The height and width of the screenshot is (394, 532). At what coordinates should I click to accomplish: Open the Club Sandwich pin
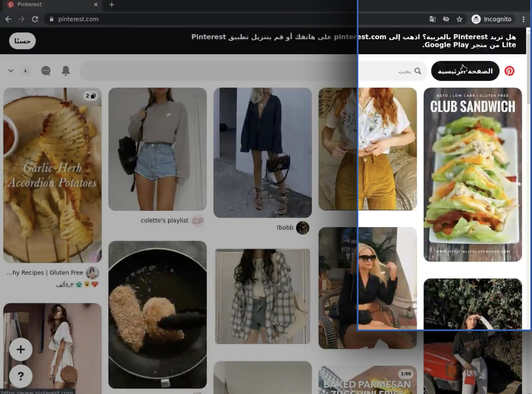(473, 175)
